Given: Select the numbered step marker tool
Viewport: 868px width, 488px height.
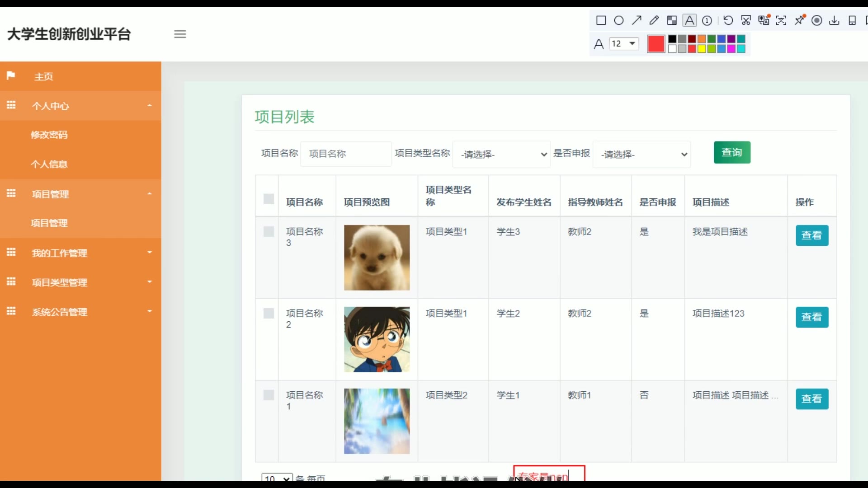Looking at the screenshot, I should [x=707, y=20].
